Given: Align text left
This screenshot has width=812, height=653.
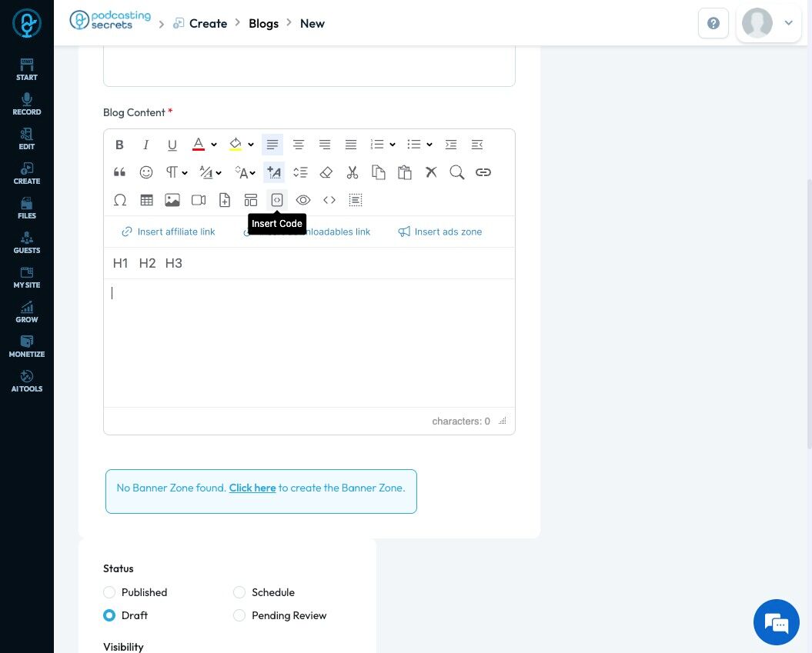Looking at the screenshot, I should pyautogui.click(x=272, y=145).
